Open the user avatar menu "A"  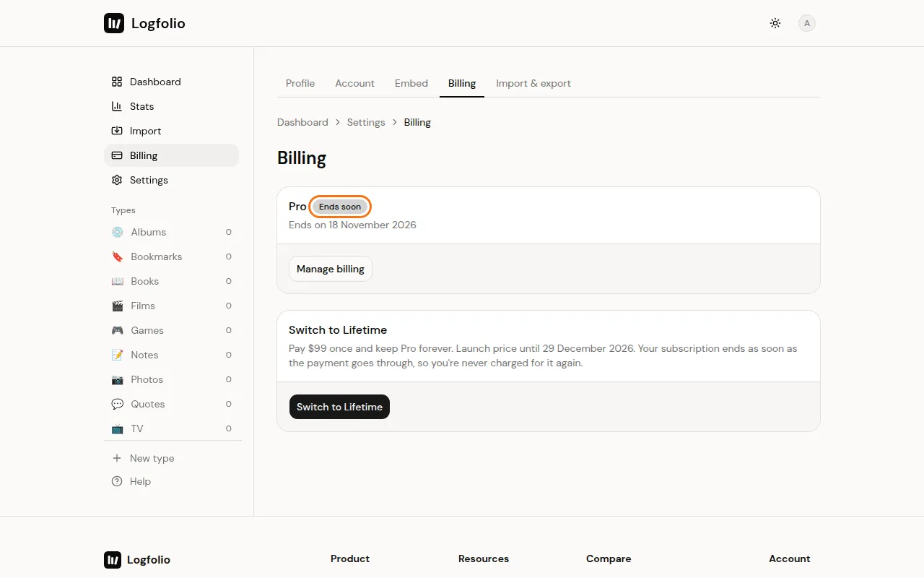[807, 23]
